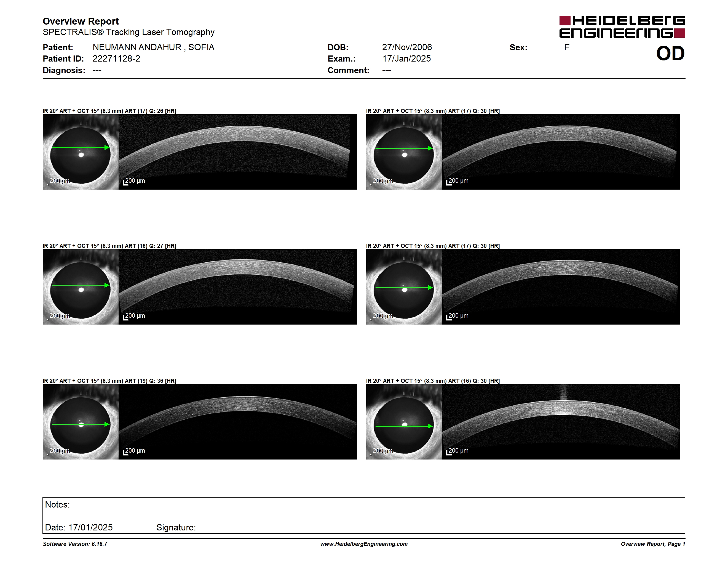Screen dimensions: 728x563
Task: Open the www.HeidelbergEngineering.com link
Action: click(364, 544)
